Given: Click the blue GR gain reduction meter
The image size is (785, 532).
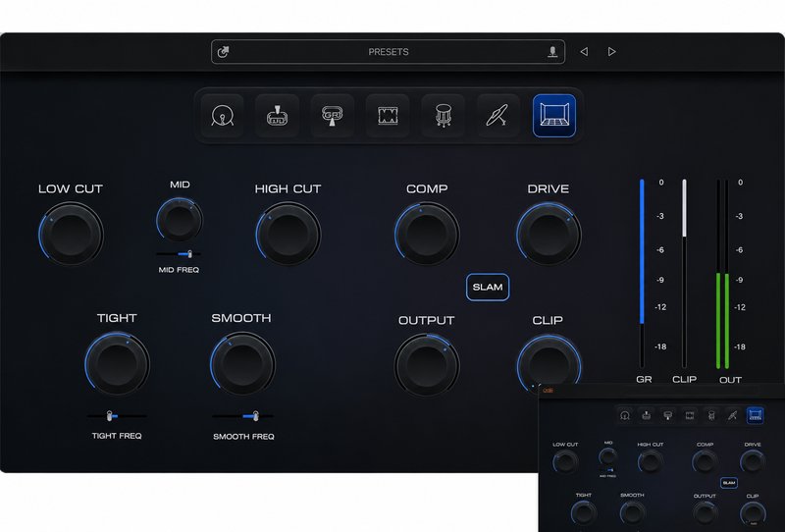Looking at the screenshot, I should (642, 274).
